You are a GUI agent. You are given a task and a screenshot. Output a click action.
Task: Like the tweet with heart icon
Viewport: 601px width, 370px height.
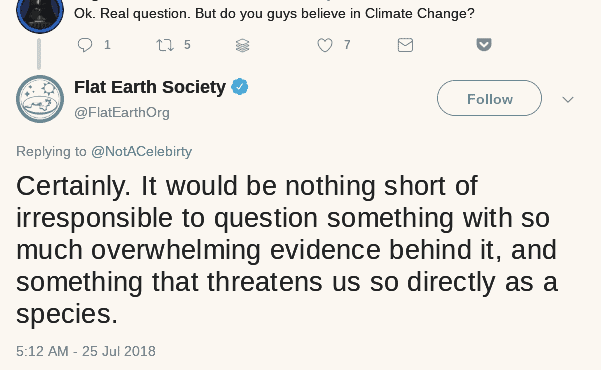[325, 45]
